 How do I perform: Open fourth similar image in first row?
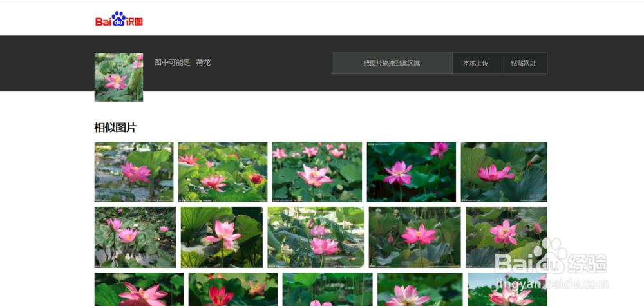click(411, 172)
